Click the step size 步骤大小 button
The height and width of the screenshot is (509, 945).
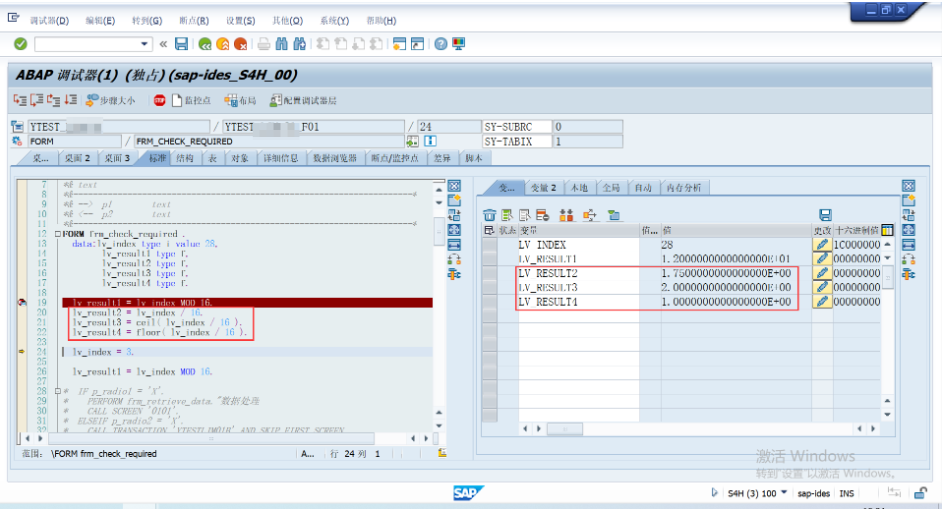point(111,101)
